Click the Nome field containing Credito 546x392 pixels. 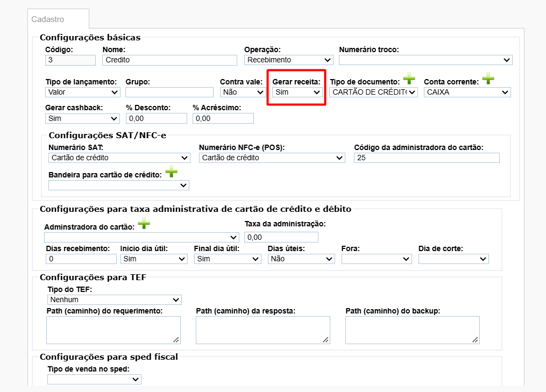(x=169, y=60)
